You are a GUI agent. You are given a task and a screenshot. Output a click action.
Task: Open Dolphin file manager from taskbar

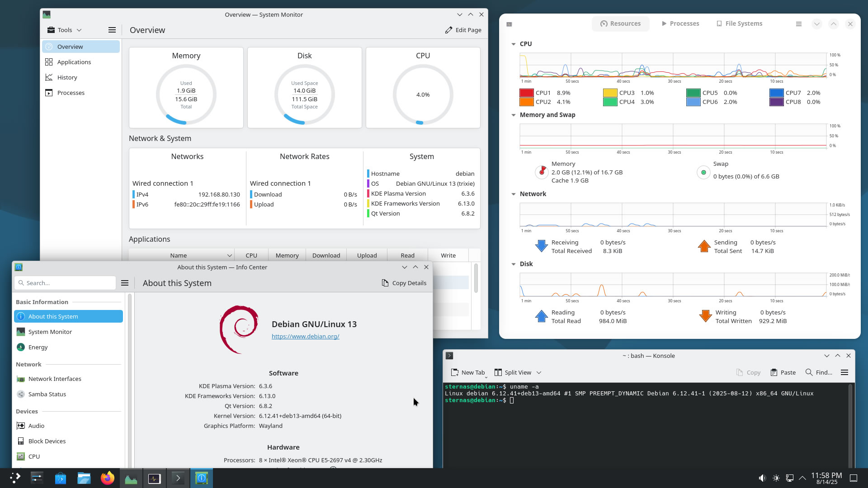(84, 478)
